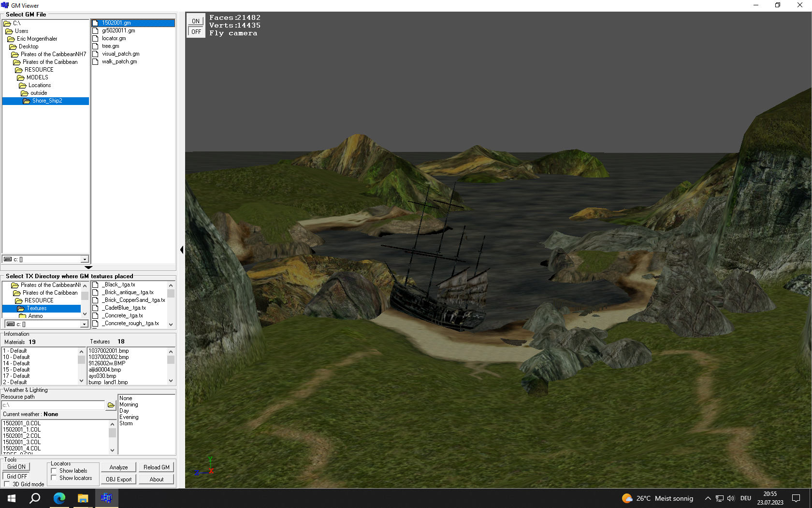Click Reload GM button

[156, 467]
